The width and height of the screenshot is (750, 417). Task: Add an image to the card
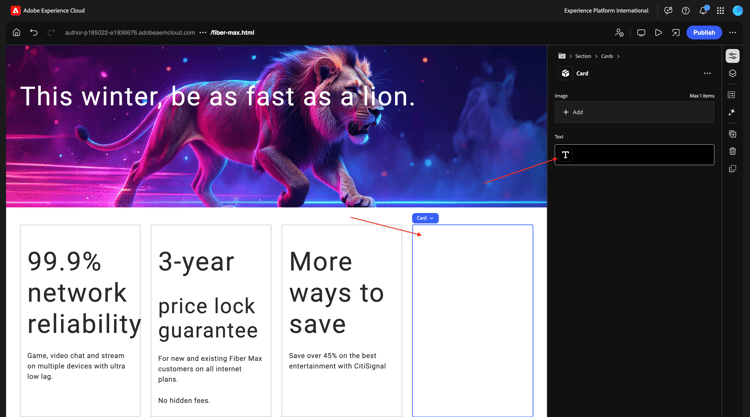(x=634, y=112)
